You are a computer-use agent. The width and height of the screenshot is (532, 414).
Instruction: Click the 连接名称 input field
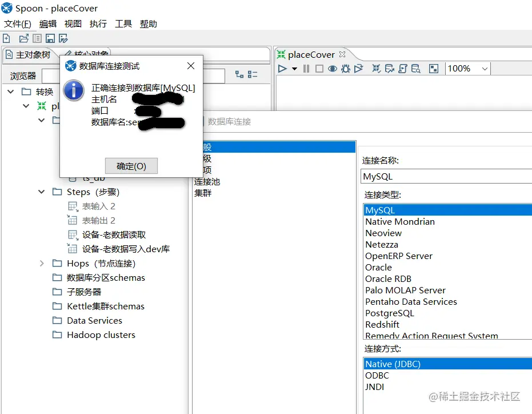coord(446,177)
